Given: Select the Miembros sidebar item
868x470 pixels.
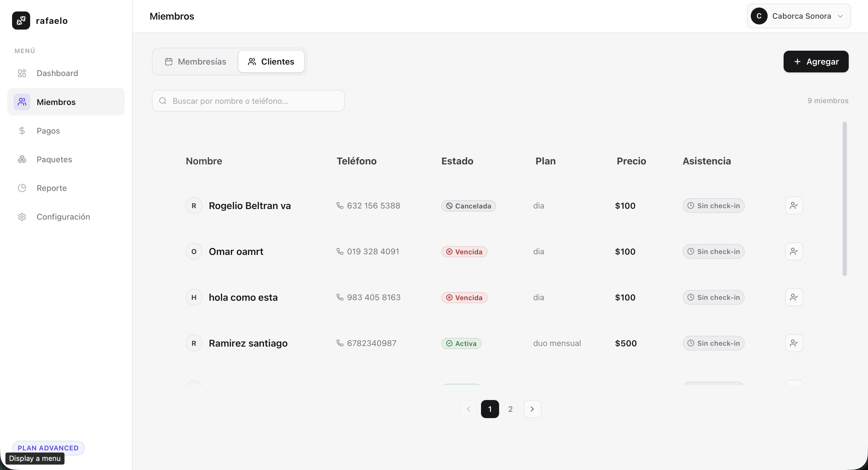Looking at the screenshot, I should [66, 102].
